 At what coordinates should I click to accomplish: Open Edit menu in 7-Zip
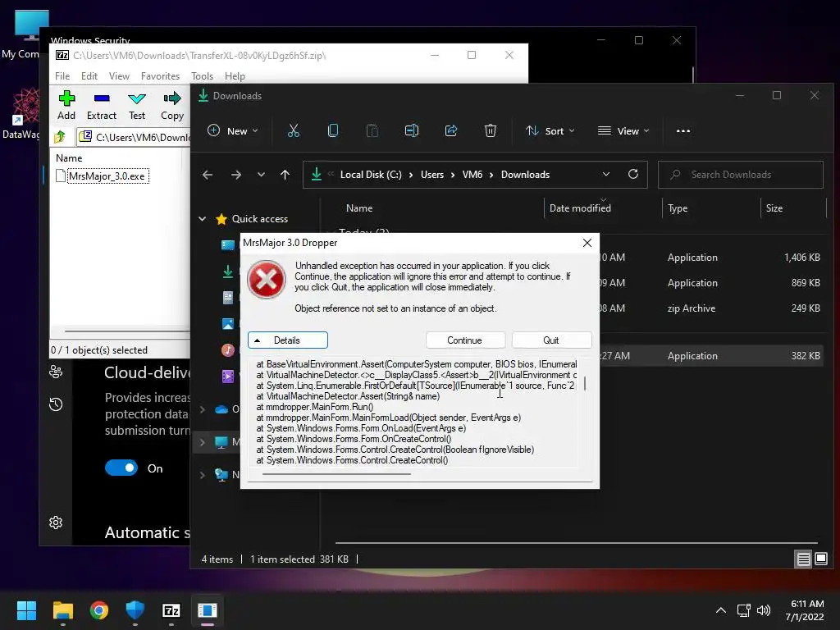tap(89, 76)
